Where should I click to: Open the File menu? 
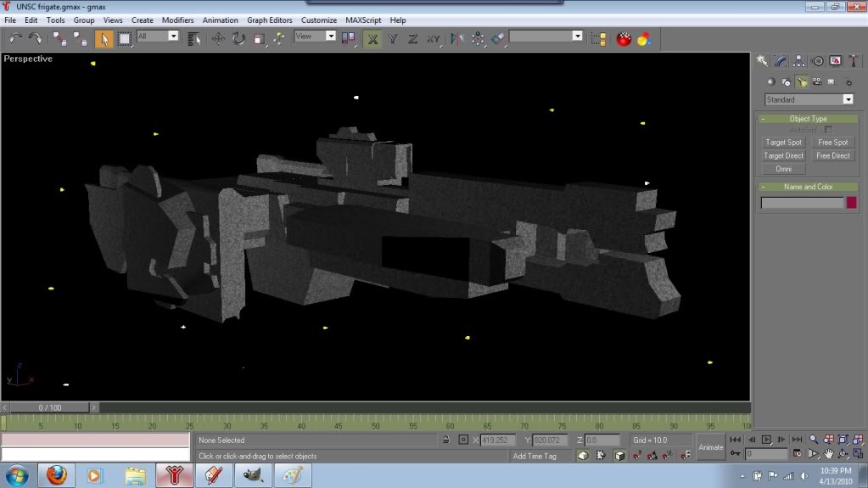[x=10, y=20]
